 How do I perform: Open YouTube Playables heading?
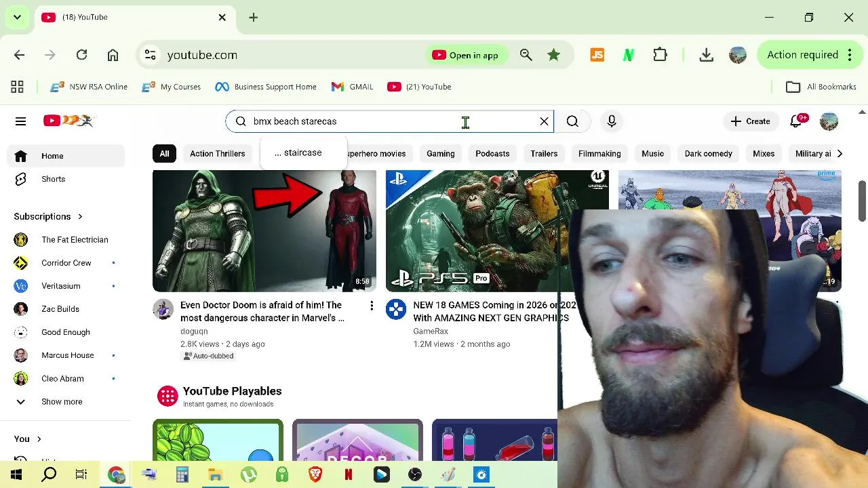(232, 391)
